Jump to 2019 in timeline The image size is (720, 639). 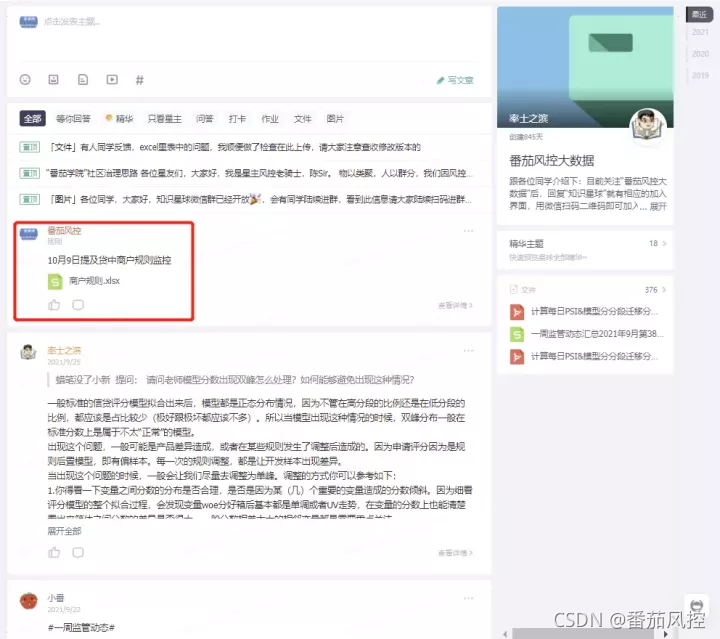[x=700, y=75]
